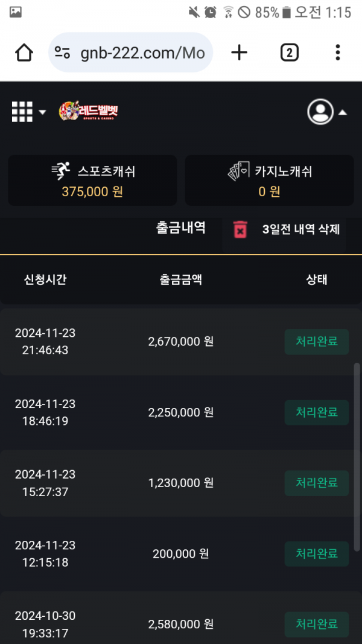This screenshot has height=644, width=362.
Task: Click 3일전 내역 삭제 button
Action: (x=301, y=229)
